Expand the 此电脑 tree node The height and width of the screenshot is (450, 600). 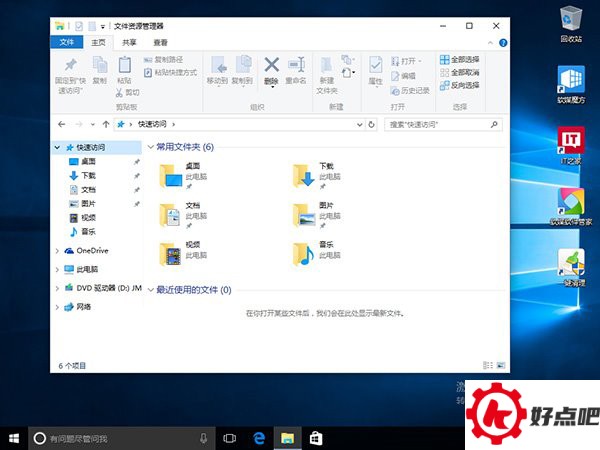pos(57,269)
